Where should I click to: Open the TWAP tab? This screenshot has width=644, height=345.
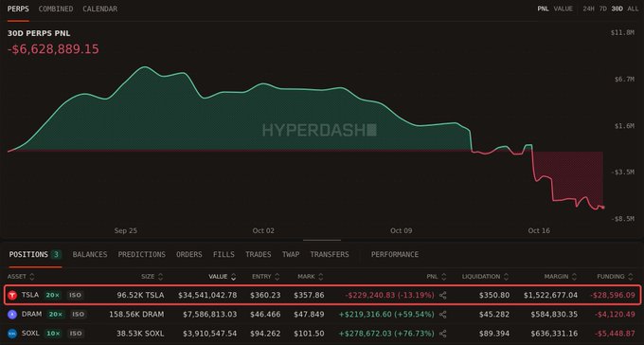(x=291, y=255)
